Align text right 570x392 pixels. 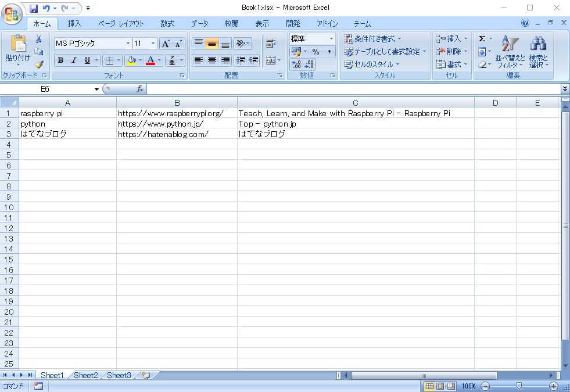(225, 60)
